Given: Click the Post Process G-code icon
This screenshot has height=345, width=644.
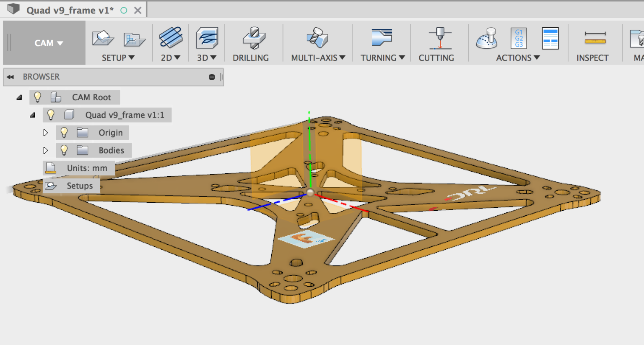Looking at the screenshot, I should click(x=519, y=38).
